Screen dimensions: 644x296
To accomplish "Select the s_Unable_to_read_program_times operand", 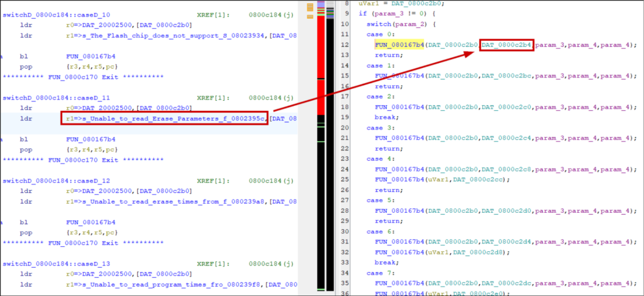I will (x=164, y=285).
